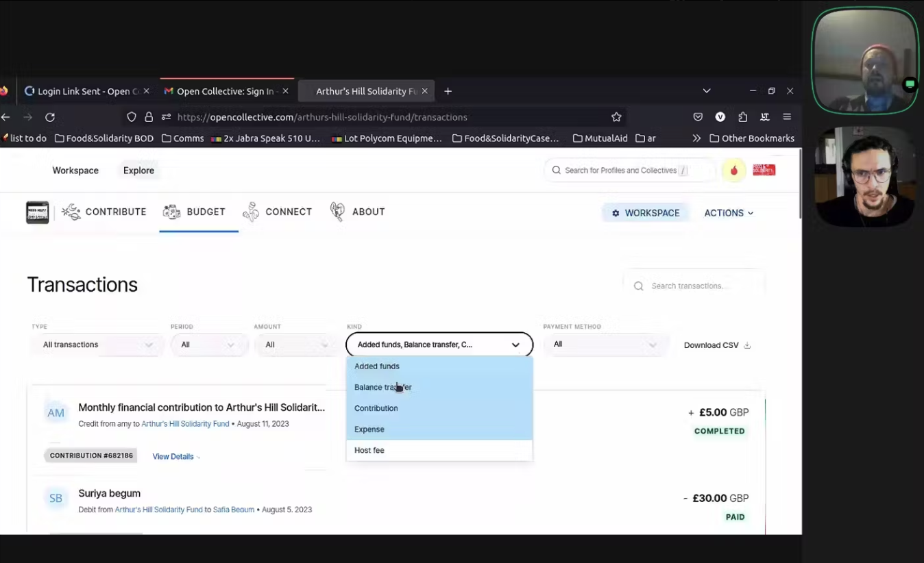Open the Monthly financial contribution transaction title

tap(202, 408)
